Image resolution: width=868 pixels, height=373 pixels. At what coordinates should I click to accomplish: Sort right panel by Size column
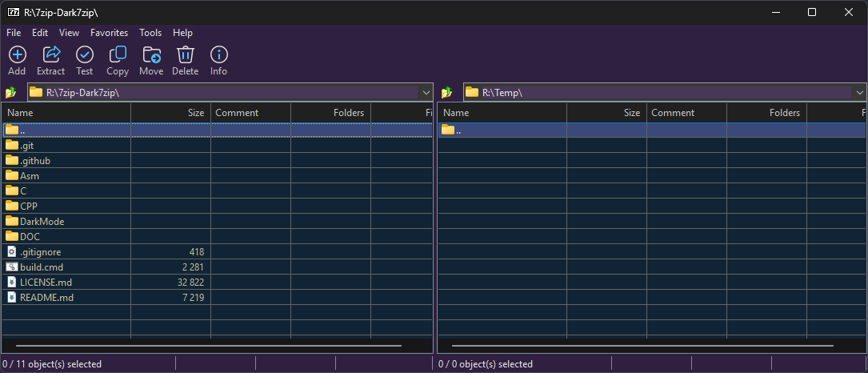coord(606,113)
